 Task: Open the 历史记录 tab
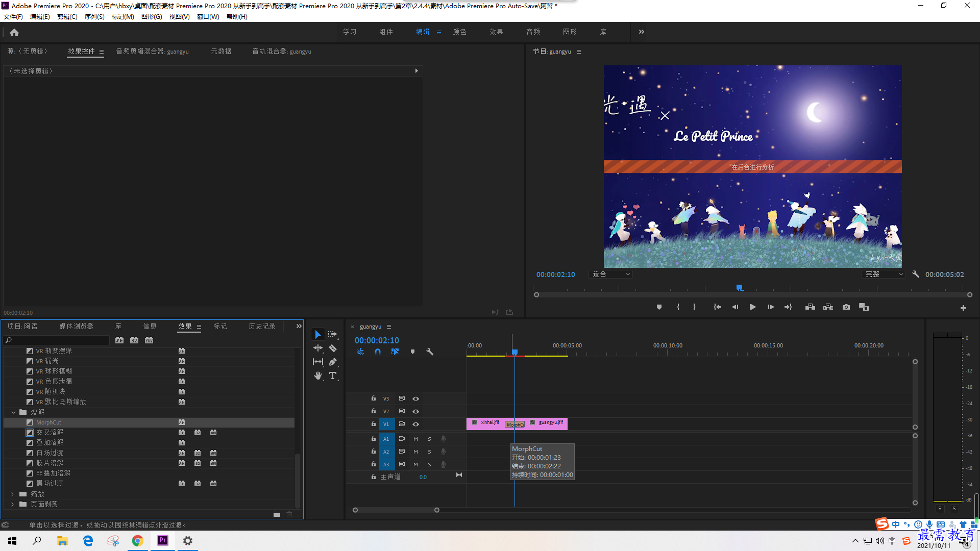click(x=262, y=326)
